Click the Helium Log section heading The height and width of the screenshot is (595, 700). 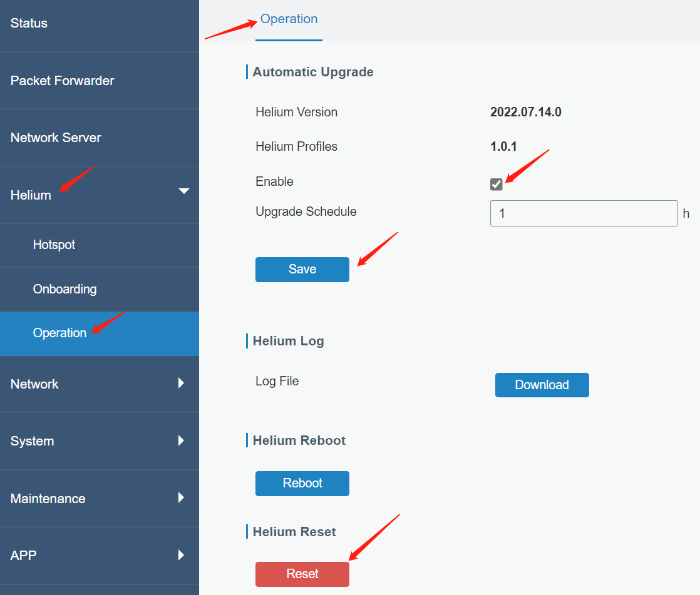289,341
